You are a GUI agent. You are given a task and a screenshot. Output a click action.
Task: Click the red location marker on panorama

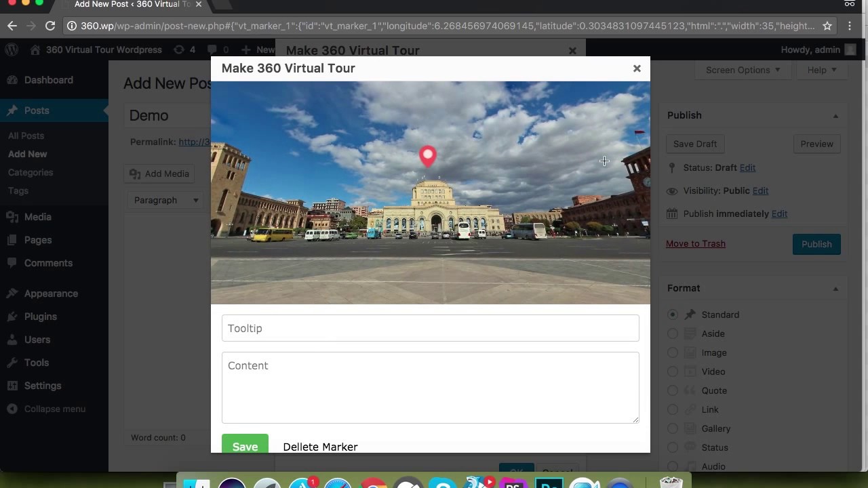click(x=427, y=157)
